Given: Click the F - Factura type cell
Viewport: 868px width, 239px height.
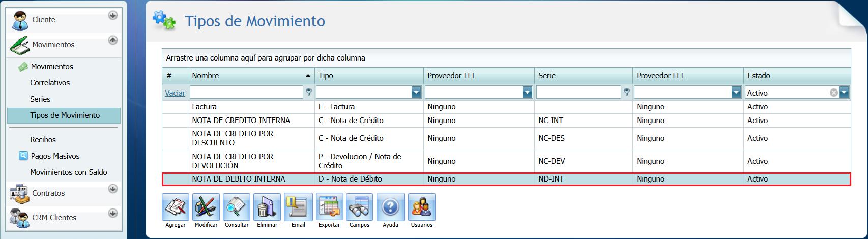Looking at the screenshot, I should click(369, 107).
